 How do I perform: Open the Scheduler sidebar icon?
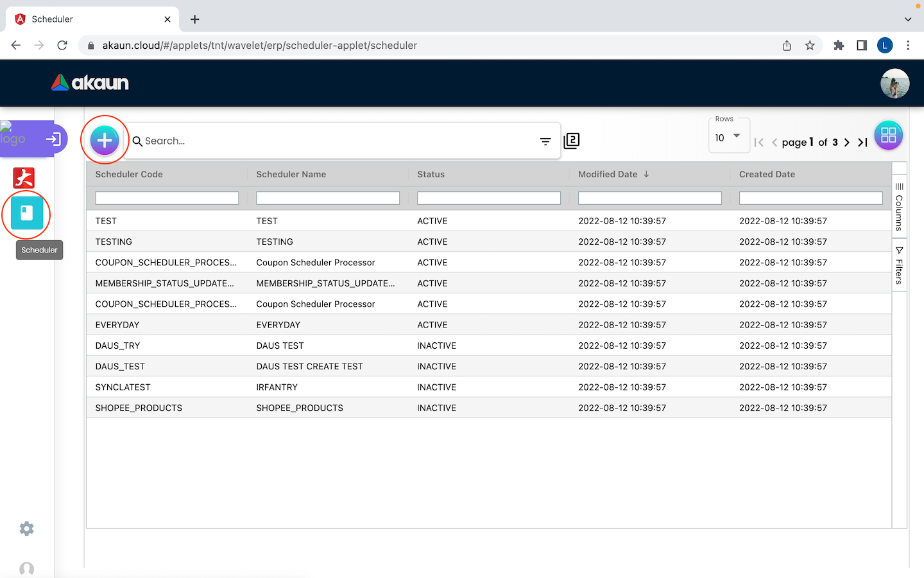26,214
